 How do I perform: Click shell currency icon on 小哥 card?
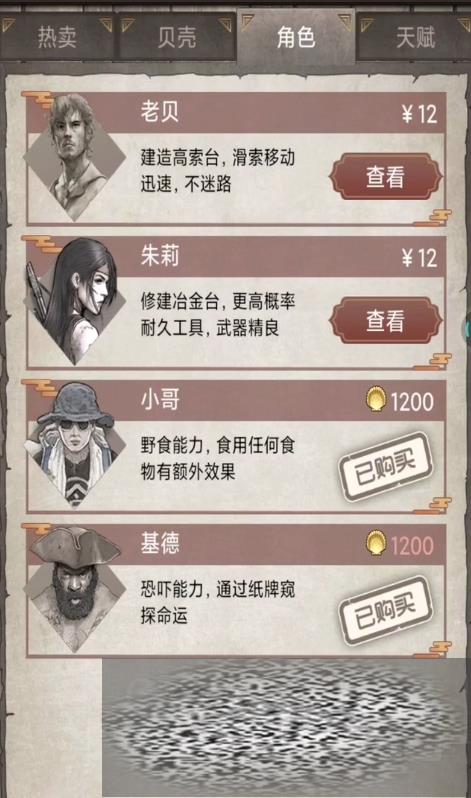click(x=376, y=400)
